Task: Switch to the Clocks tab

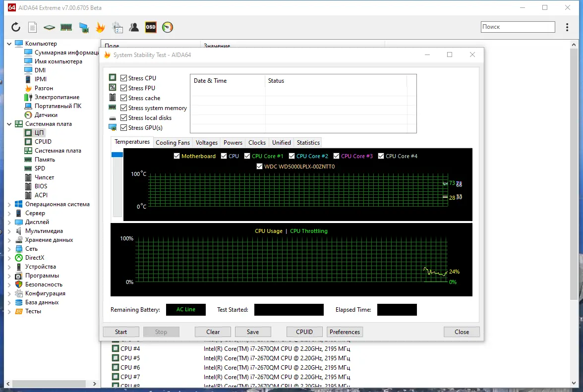Action: tap(257, 143)
